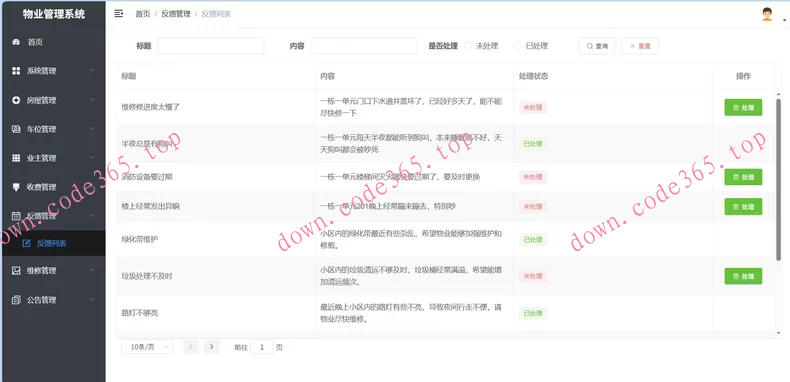Expand the 业主管理 submenu chevron

(x=92, y=158)
